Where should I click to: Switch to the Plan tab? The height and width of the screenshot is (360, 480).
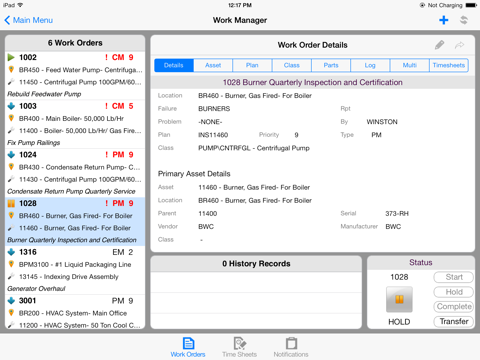[x=252, y=65]
